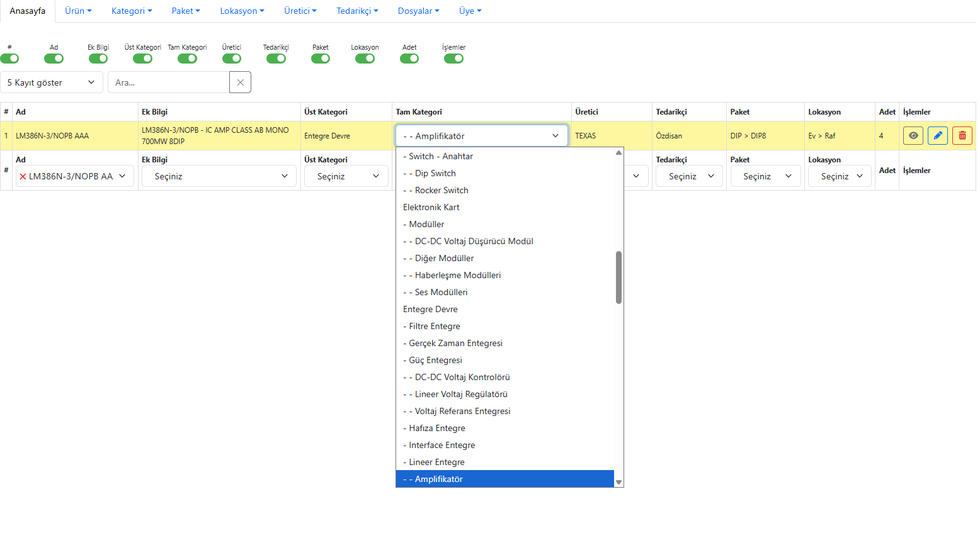
Task: Toggle the Adet column visibility switch
Action: click(x=409, y=59)
